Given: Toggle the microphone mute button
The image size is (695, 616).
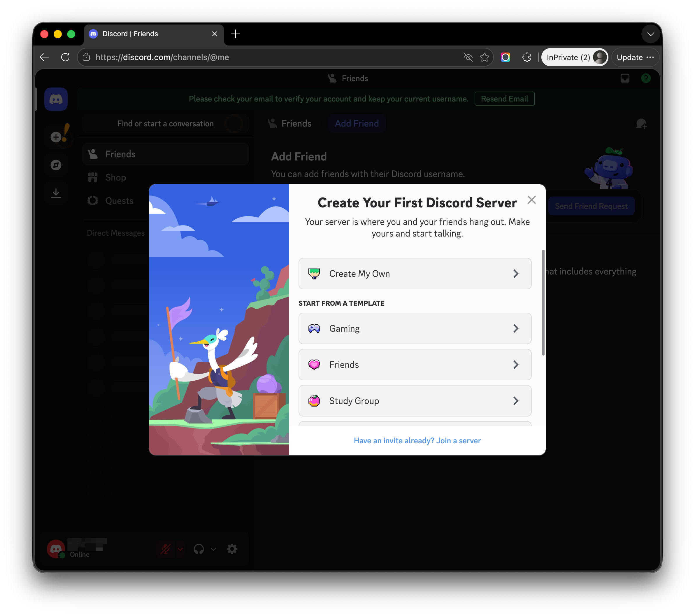Looking at the screenshot, I should [x=166, y=549].
